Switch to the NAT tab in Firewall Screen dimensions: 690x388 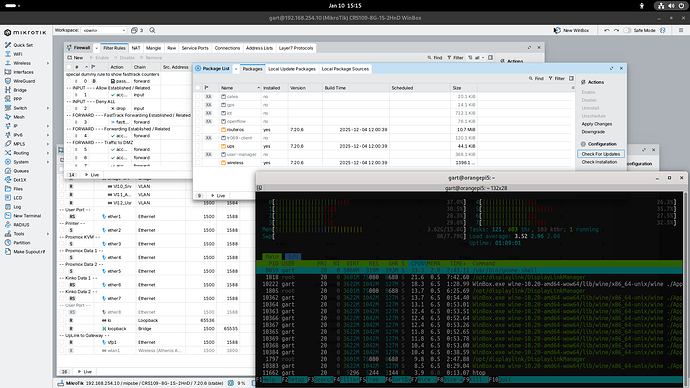(x=136, y=48)
